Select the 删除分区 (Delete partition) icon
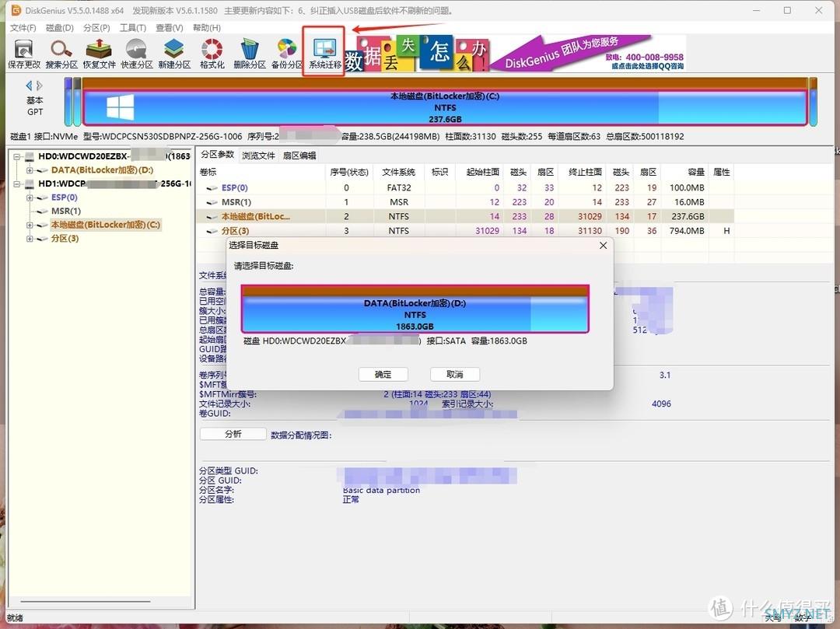Viewport: 840px width, 629px height. coord(250,54)
